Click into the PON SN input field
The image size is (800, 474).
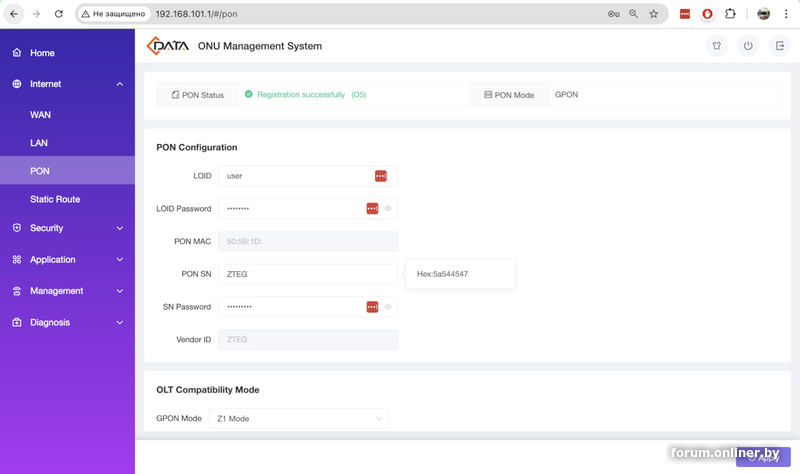(x=307, y=274)
